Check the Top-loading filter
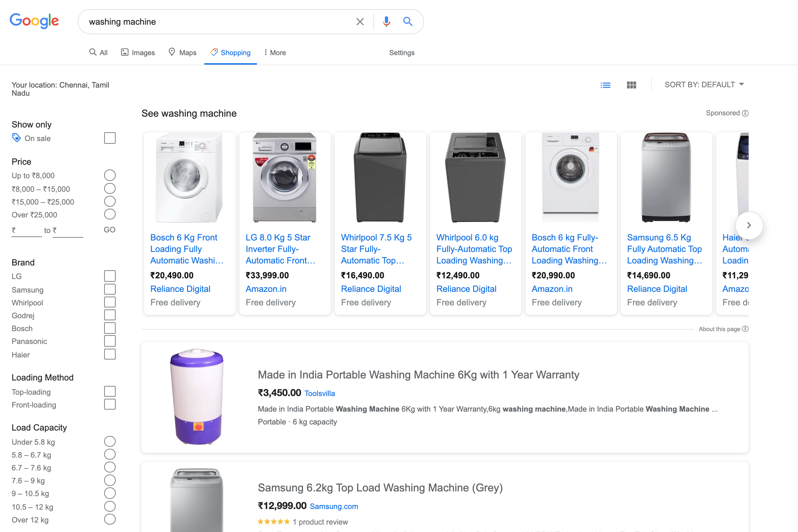The image size is (798, 532). point(110,392)
